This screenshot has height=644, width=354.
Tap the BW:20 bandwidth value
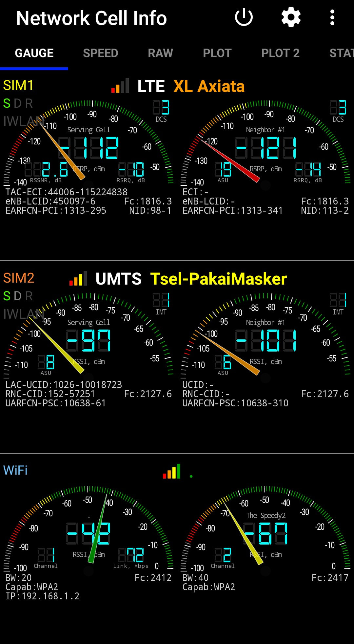[19, 578]
